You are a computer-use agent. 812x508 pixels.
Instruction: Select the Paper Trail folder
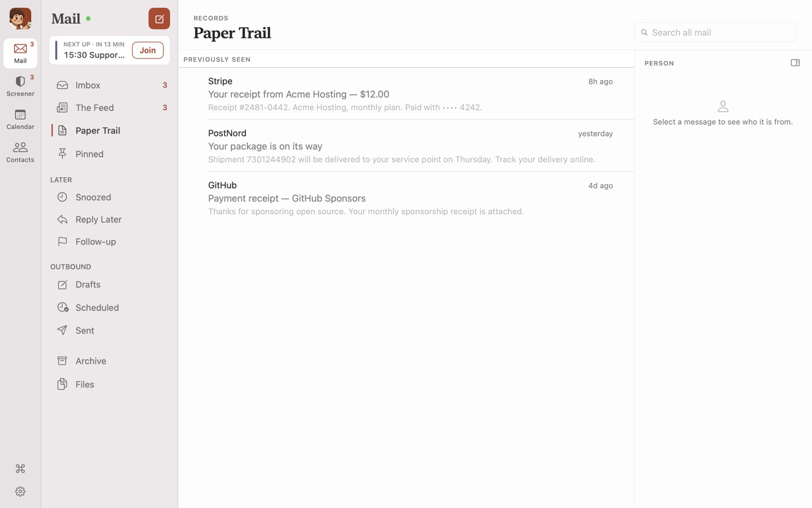point(109,130)
